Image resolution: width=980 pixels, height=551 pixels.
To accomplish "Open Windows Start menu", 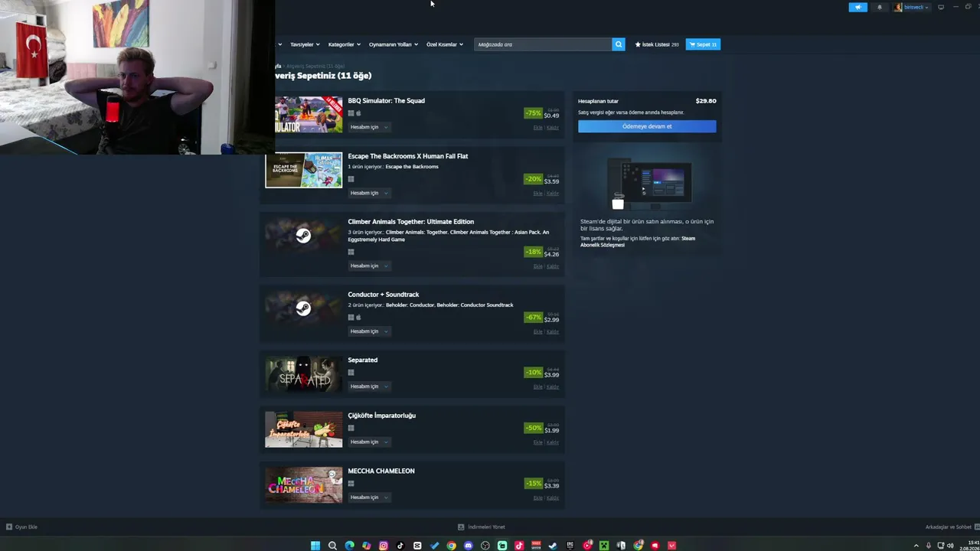I will [x=315, y=546].
